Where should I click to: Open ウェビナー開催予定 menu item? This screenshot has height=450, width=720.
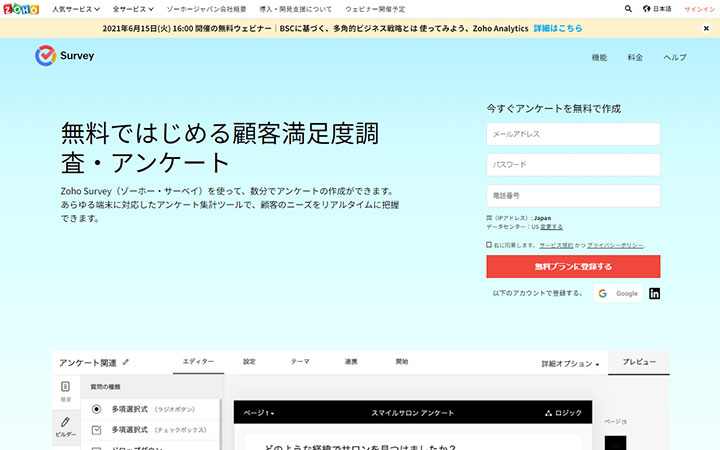(x=375, y=9)
